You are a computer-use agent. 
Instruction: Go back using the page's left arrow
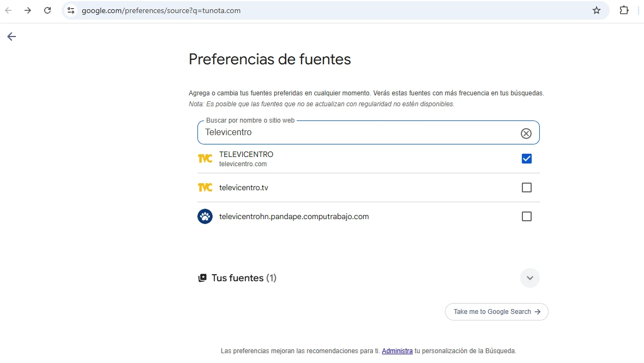pos(11,37)
